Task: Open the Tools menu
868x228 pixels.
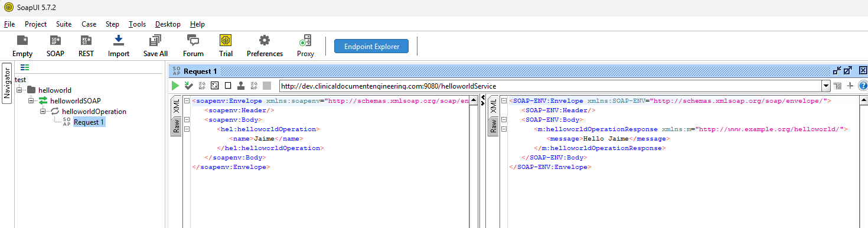Action: pos(137,24)
